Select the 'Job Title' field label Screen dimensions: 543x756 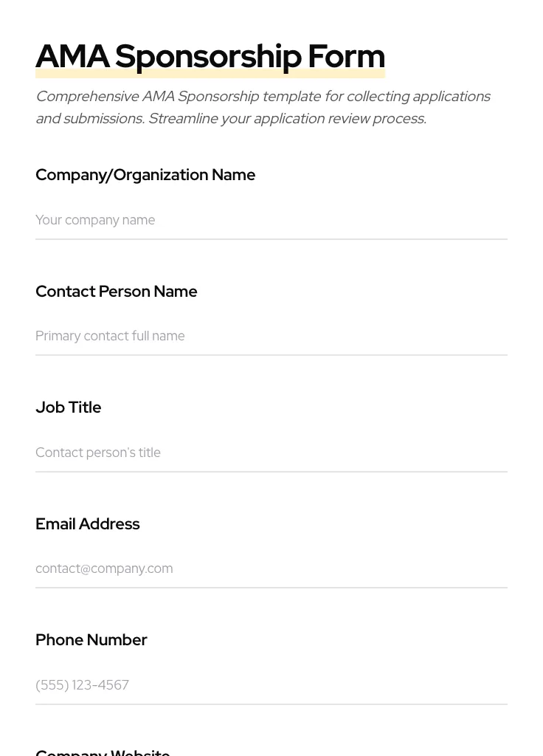[x=69, y=408]
